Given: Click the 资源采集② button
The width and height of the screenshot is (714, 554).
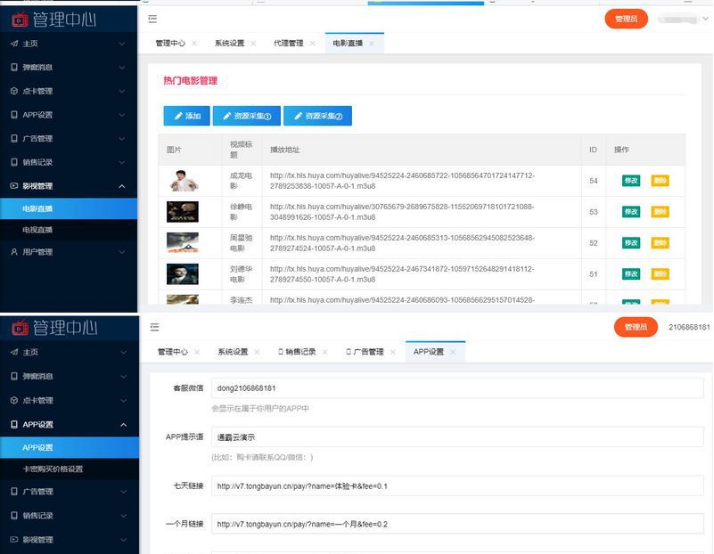Looking at the screenshot, I should tap(317, 116).
